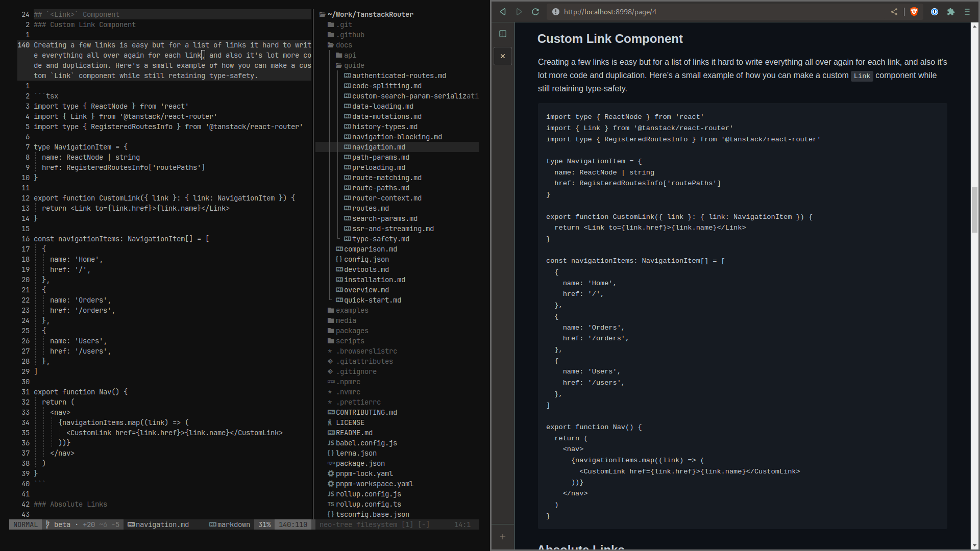
Task: Open the extensions puzzle icon
Action: pyautogui.click(x=951, y=12)
